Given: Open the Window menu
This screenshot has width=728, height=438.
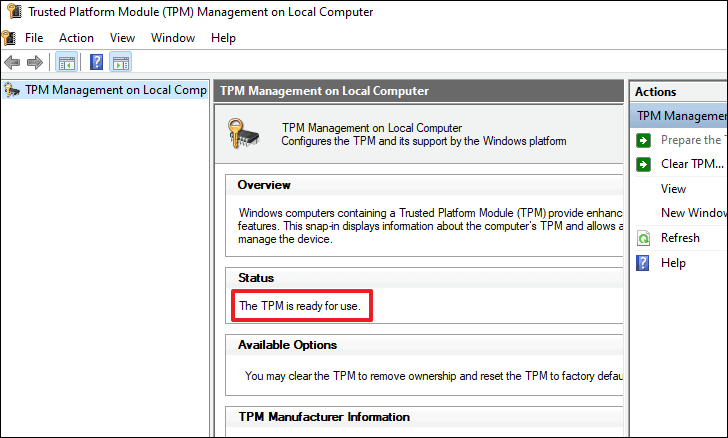Looking at the screenshot, I should pos(173,38).
